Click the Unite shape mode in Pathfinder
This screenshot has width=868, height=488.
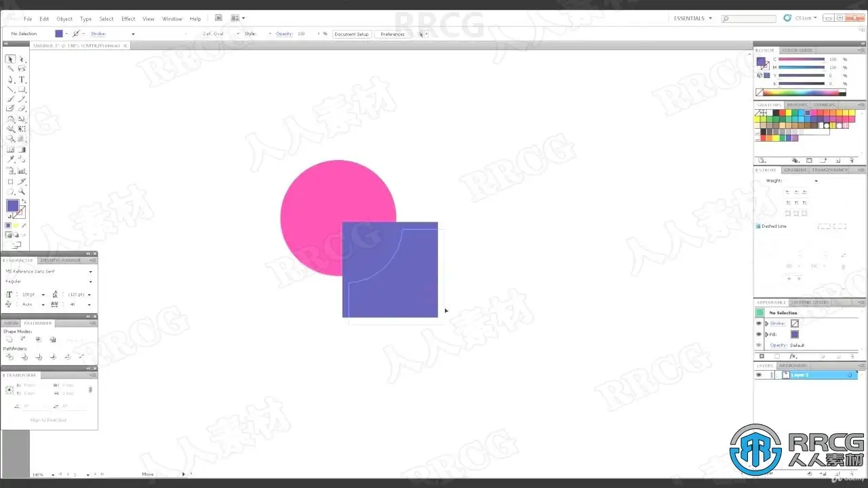9,340
